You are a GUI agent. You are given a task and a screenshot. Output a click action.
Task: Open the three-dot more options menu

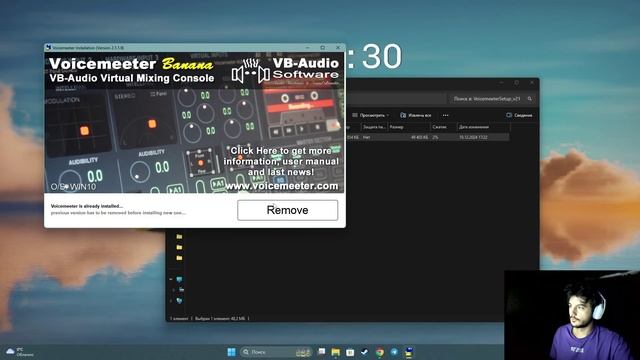click(x=445, y=116)
